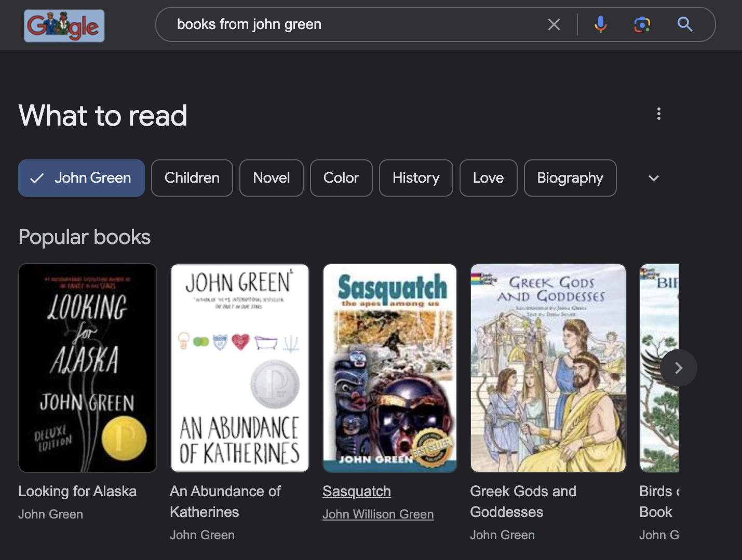
Task: Select the Biography filter chip
Action: 570,178
